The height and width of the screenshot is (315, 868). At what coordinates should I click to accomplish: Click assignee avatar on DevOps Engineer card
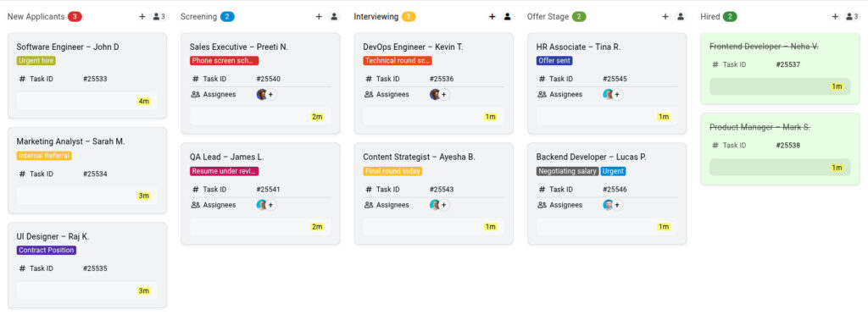tap(435, 95)
